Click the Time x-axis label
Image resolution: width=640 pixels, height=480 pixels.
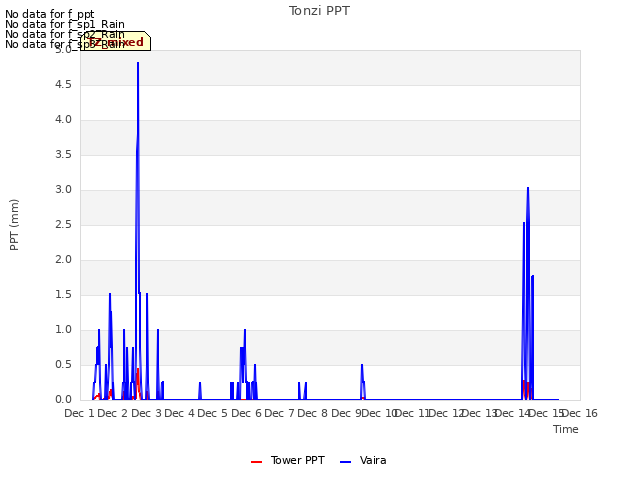566,429
